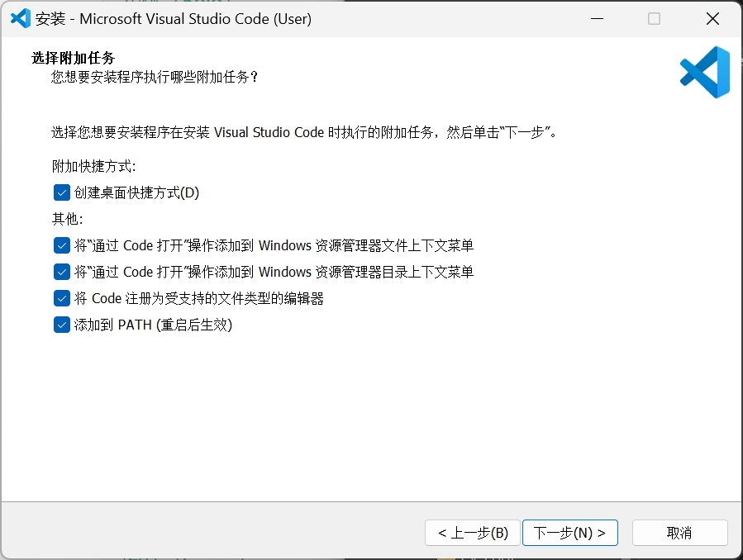
Task: Disable 添加到 PATH 选项
Action: (61, 325)
